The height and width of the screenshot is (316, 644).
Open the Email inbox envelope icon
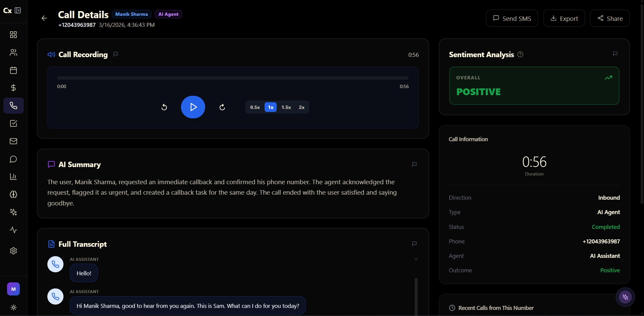click(x=13, y=141)
